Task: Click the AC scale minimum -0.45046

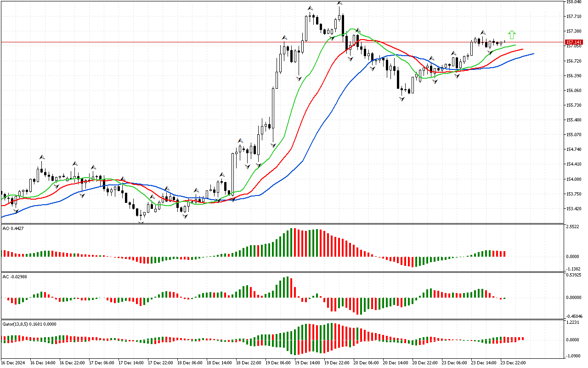Action: (x=575, y=316)
